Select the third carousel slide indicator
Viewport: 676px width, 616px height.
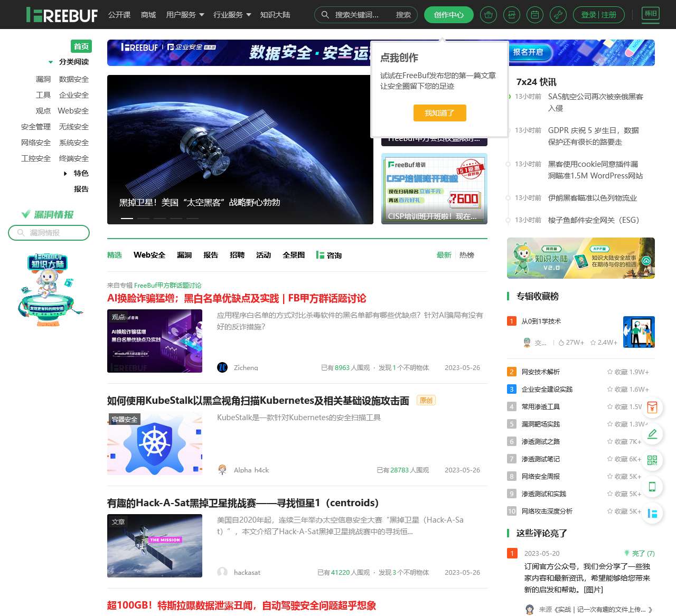point(159,218)
